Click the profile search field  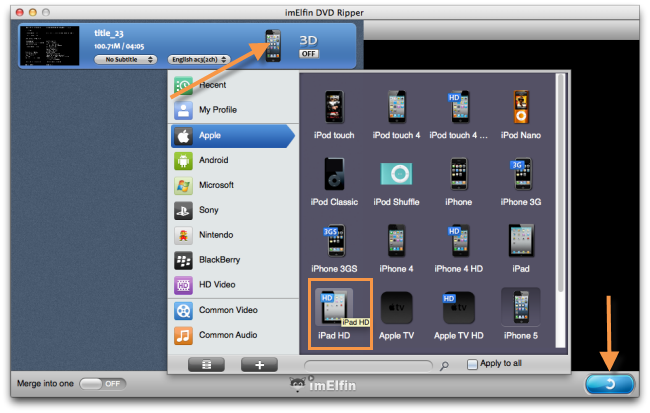(x=368, y=366)
